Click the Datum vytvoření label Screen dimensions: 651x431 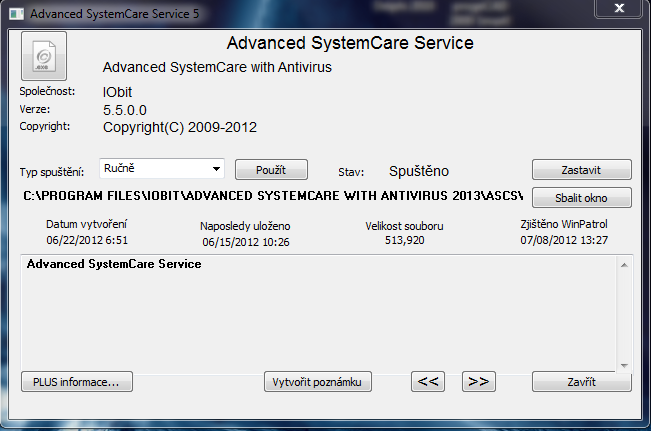[86, 224]
